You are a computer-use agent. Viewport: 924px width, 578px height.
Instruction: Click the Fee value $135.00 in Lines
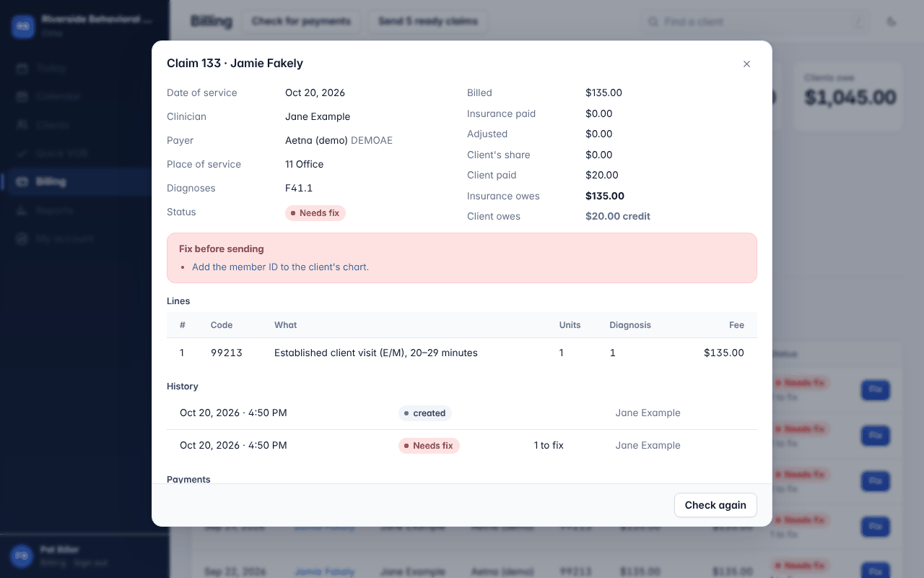point(724,353)
